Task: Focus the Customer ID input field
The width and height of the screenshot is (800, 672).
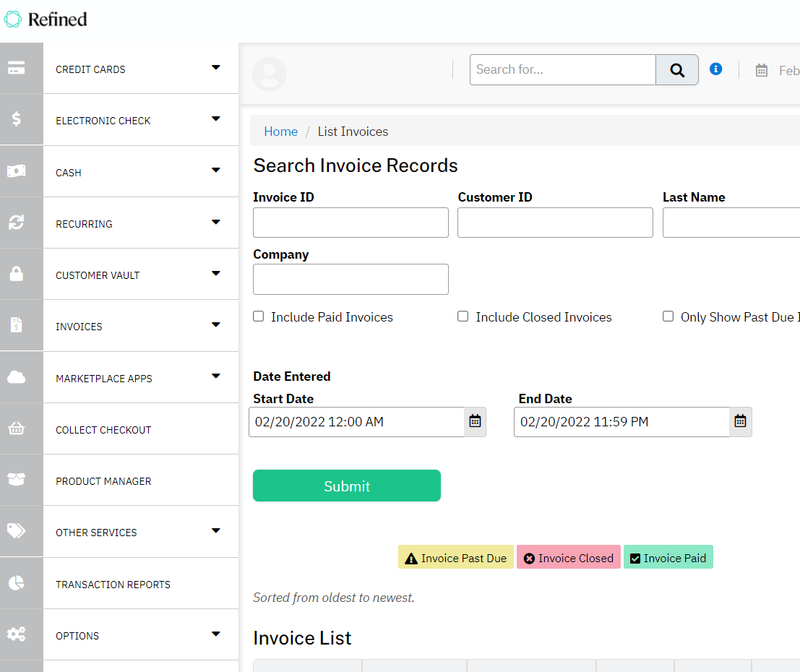Action: tap(555, 223)
